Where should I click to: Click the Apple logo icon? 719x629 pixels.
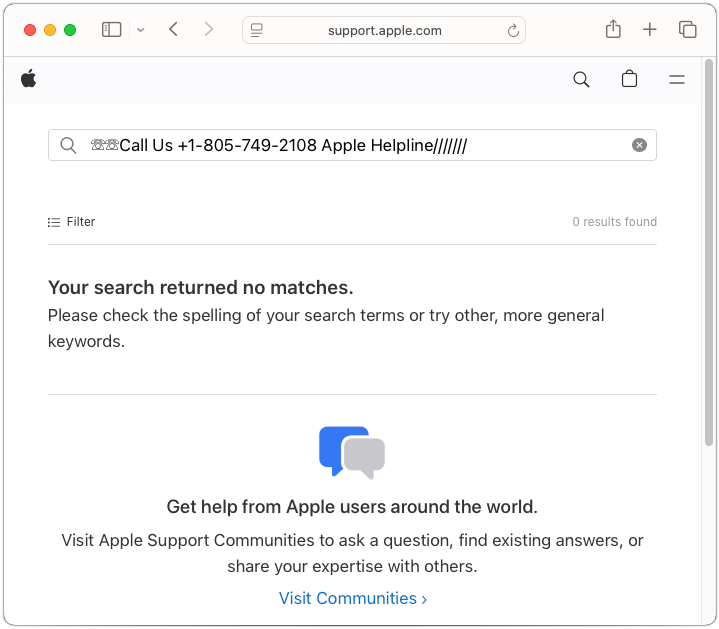[28, 79]
